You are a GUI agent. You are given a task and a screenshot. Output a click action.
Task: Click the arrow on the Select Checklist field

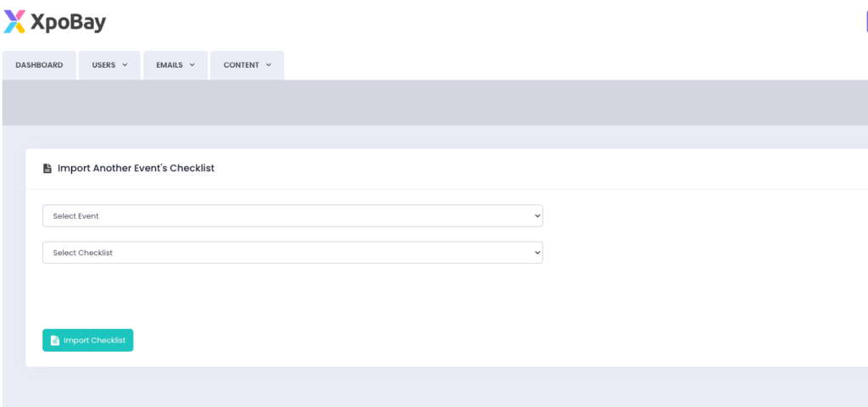(537, 253)
